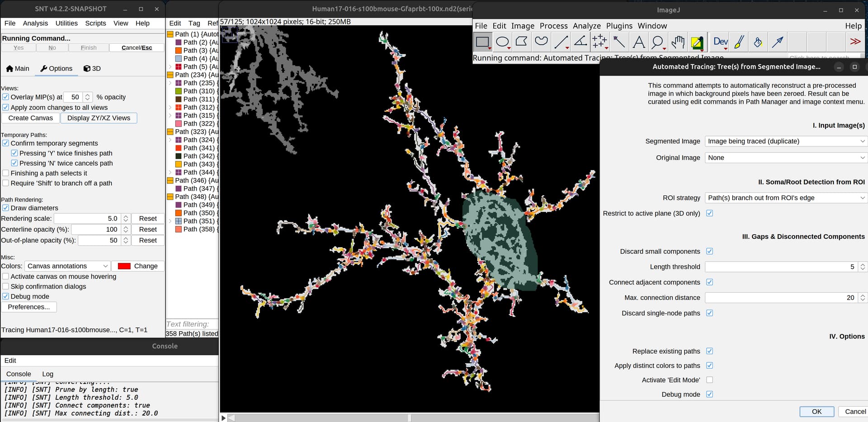The width and height of the screenshot is (868, 422).
Task: Select the straight line tool
Action: tap(561, 42)
